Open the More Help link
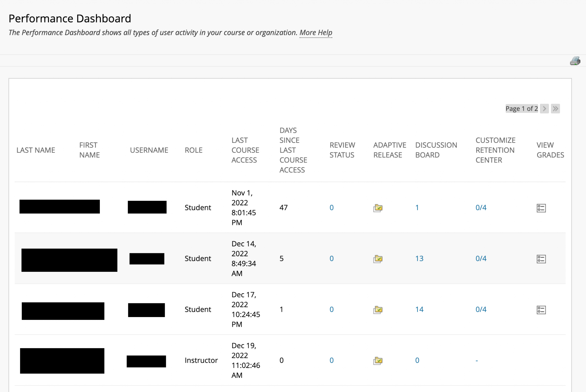The image size is (586, 392). click(x=316, y=33)
